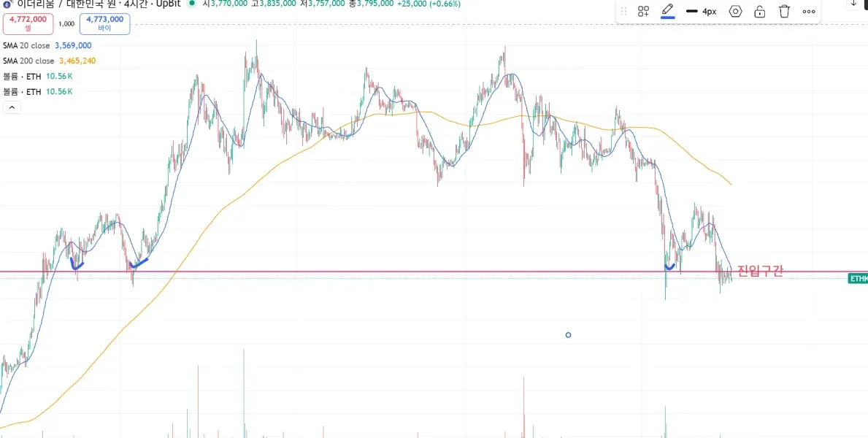Click the close price 3,795,000 value
The height and width of the screenshot is (438, 868).
pyautogui.click(x=375, y=4)
